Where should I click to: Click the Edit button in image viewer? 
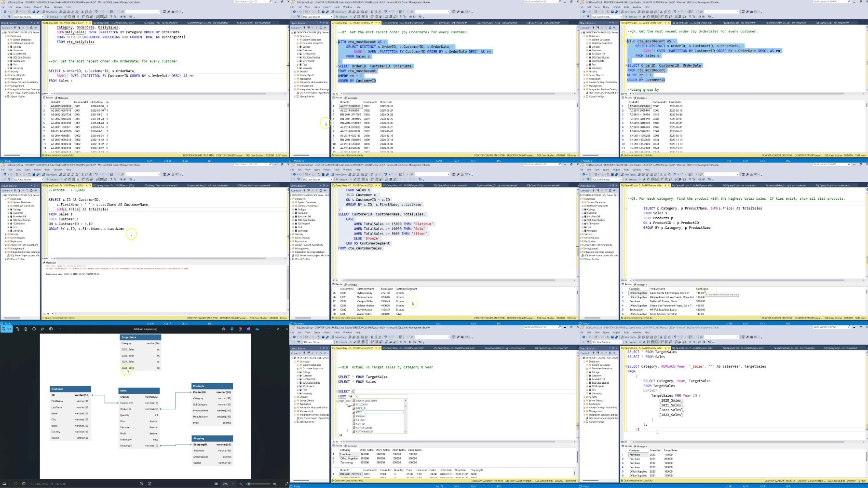tap(6, 329)
